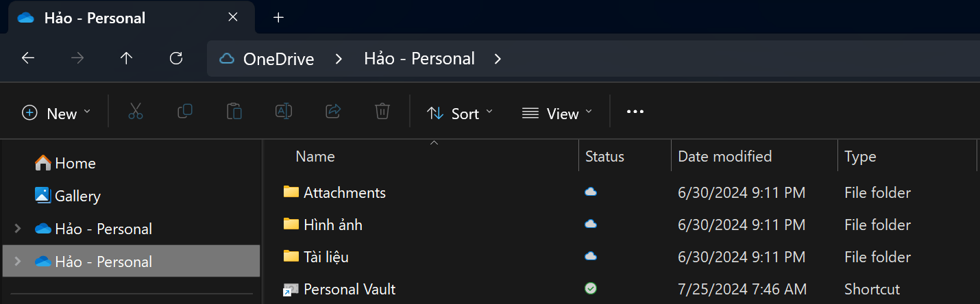The width and height of the screenshot is (980, 304).
Task: Click the Rename icon in toolbar
Action: (x=284, y=111)
